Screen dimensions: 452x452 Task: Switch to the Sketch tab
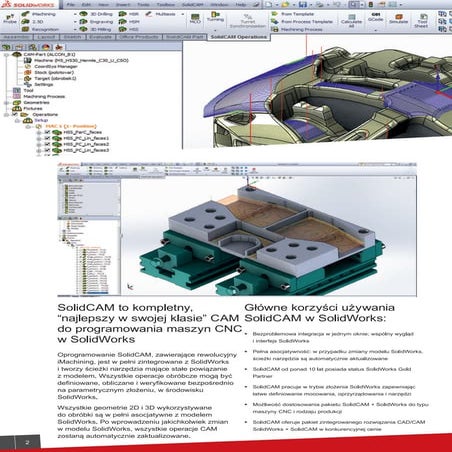click(72, 37)
